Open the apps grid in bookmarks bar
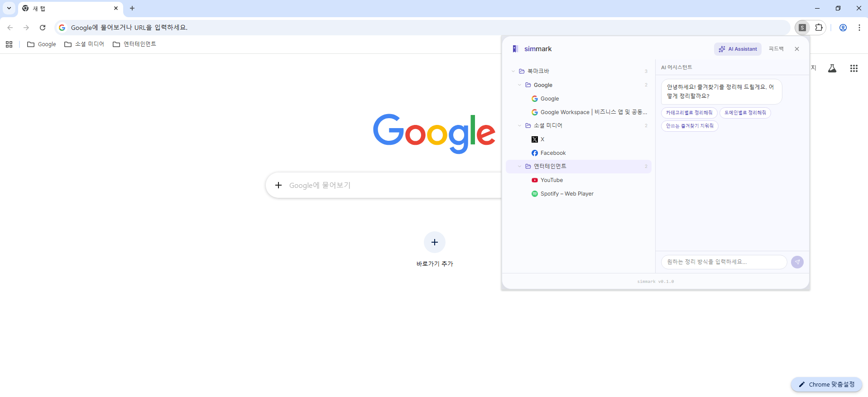 point(9,44)
